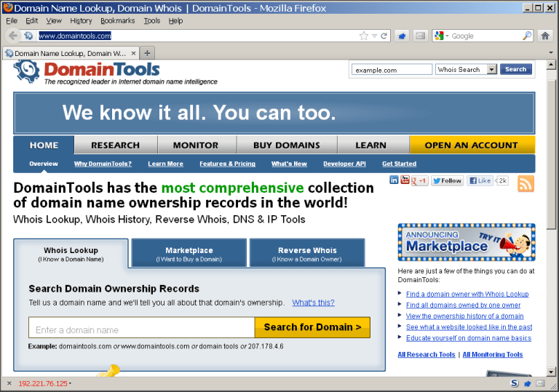The image size is (559, 392).
Task: Open the Edit menu
Action: tap(32, 20)
